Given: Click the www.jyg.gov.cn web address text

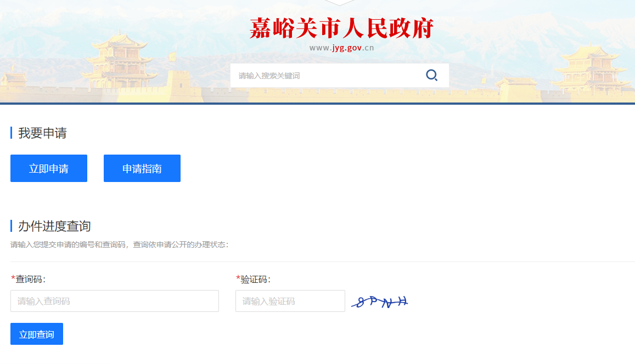Looking at the screenshot, I should point(341,48).
